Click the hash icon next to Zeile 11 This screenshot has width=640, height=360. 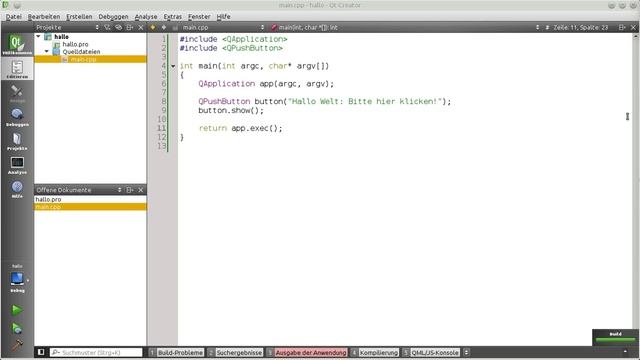[547, 27]
